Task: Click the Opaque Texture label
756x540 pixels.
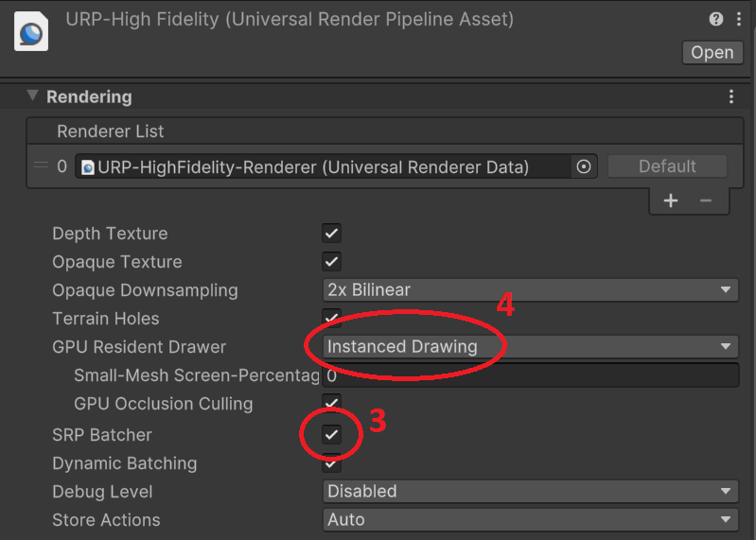Action: coord(117,262)
